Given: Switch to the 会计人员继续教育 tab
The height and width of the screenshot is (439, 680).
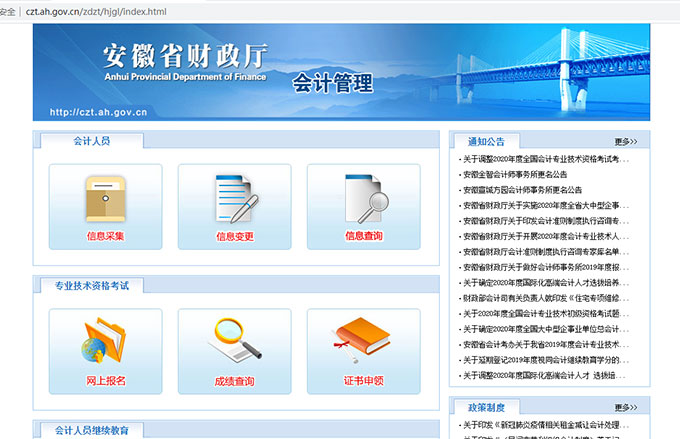Looking at the screenshot, I should coord(92,430).
